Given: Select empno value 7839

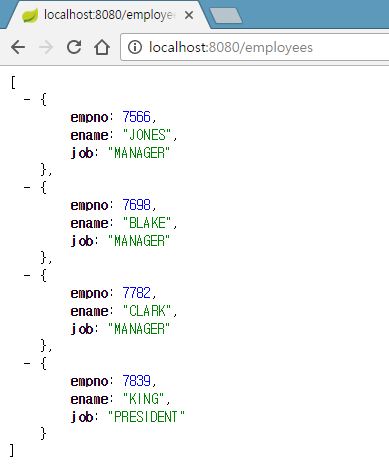Looking at the screenshot, I should [137, 381].
